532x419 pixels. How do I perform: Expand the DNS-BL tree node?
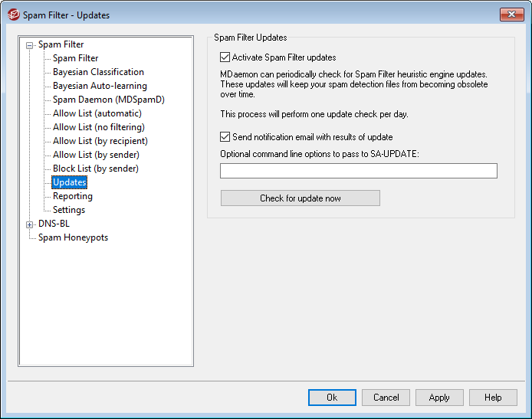click(x=30, y=224)
